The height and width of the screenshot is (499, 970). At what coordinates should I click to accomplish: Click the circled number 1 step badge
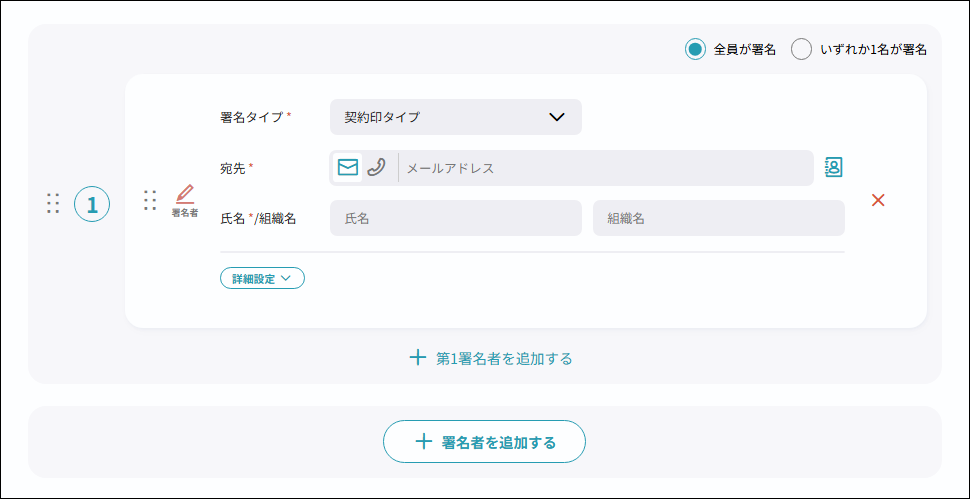click(x=92, y=204)
